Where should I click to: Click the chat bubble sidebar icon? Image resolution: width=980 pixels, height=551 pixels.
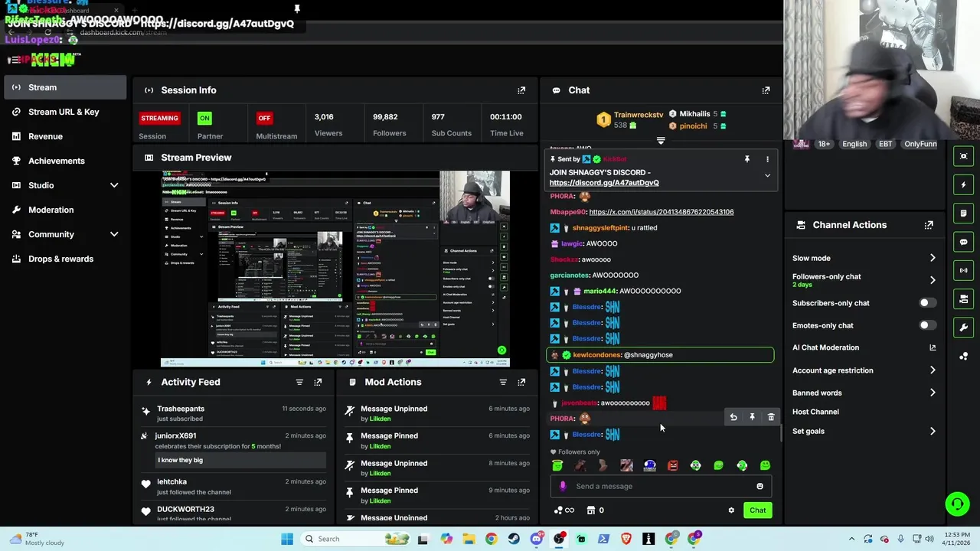coord(964,242)
